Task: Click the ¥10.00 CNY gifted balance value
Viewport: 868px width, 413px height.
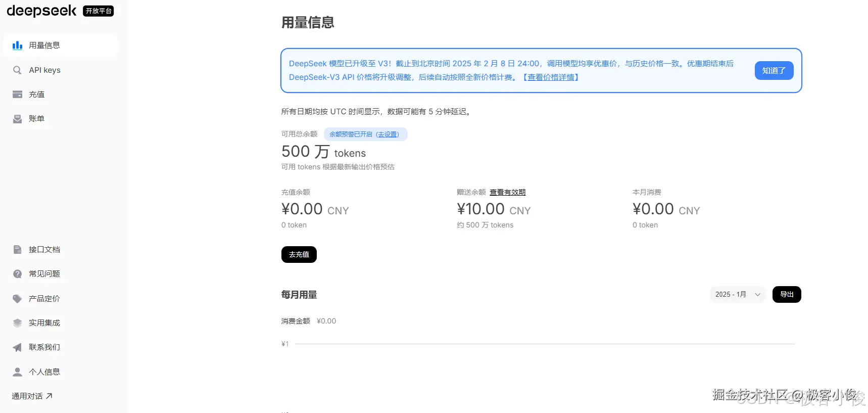Action: tap(494, 209)
